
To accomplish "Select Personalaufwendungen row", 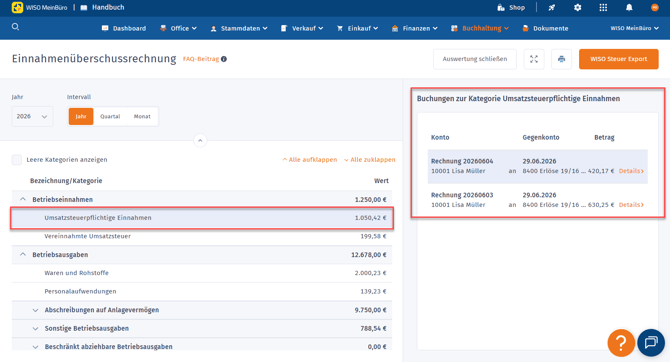I will [202, 291].
